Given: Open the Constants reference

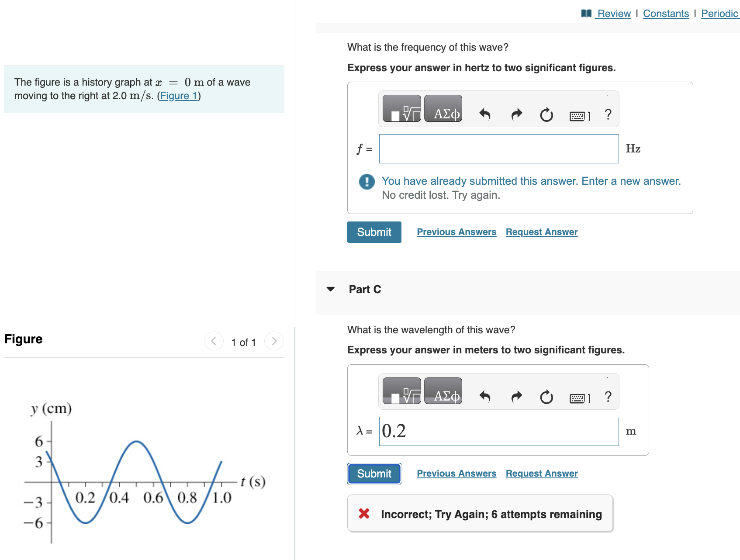Looking at the screenshot, I should (x=666, y=14).
